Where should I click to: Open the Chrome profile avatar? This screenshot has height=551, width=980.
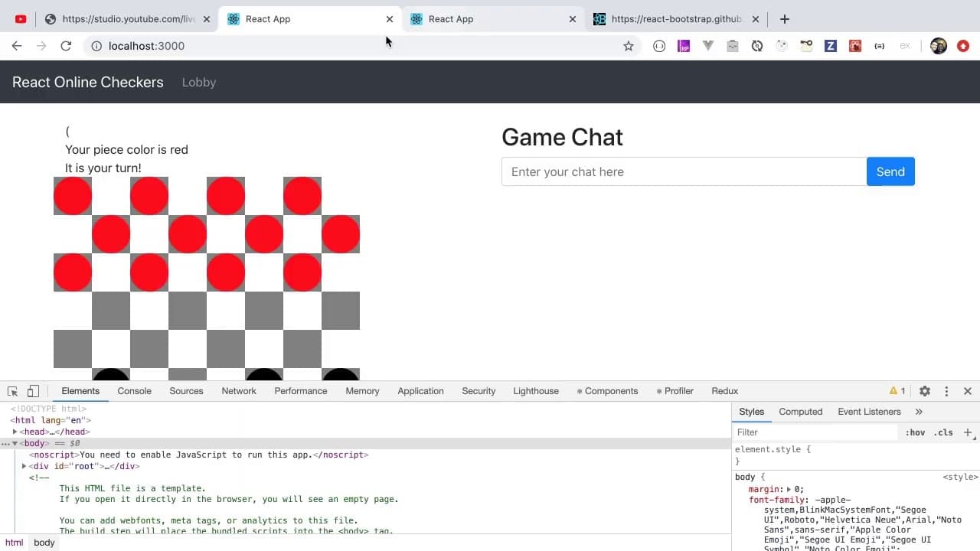(939, 46)
